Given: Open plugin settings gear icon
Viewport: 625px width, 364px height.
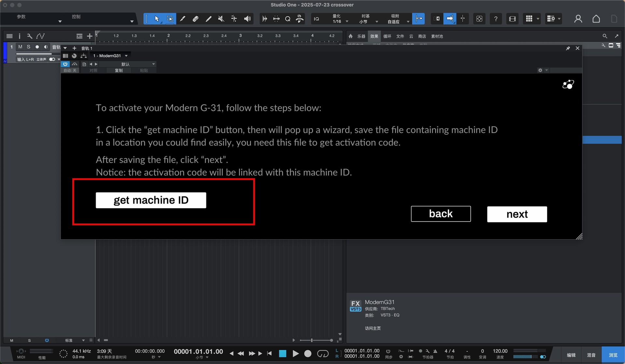Looking at the screenshot, I should (540, 70).
